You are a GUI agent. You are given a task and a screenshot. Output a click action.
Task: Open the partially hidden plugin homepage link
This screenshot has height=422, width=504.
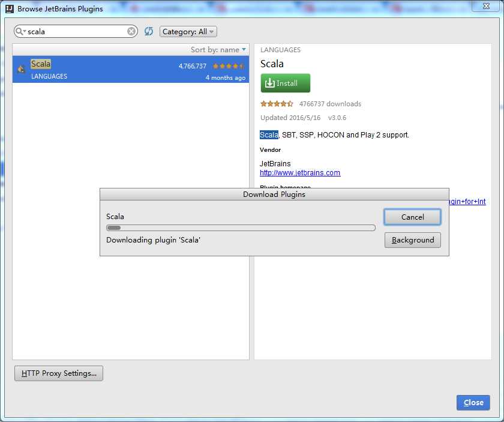(x=467, y=202)
